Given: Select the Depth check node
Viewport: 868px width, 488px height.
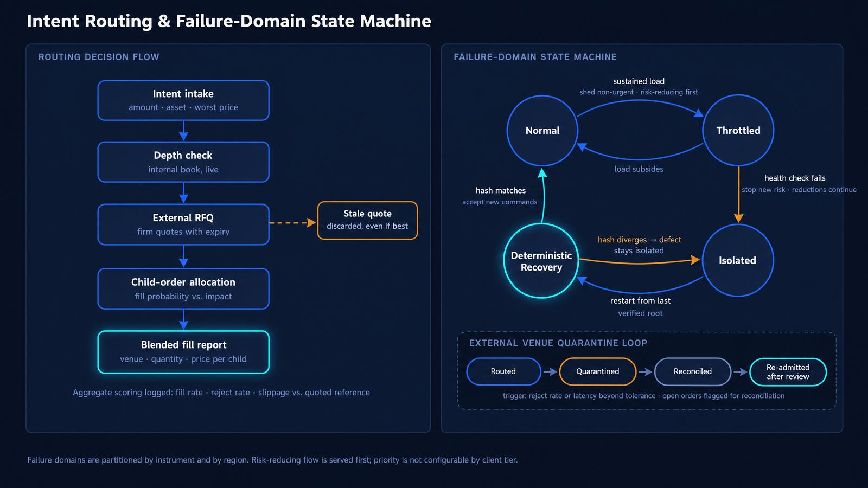Looking at the screenshot, I should [x=183, y=162].
